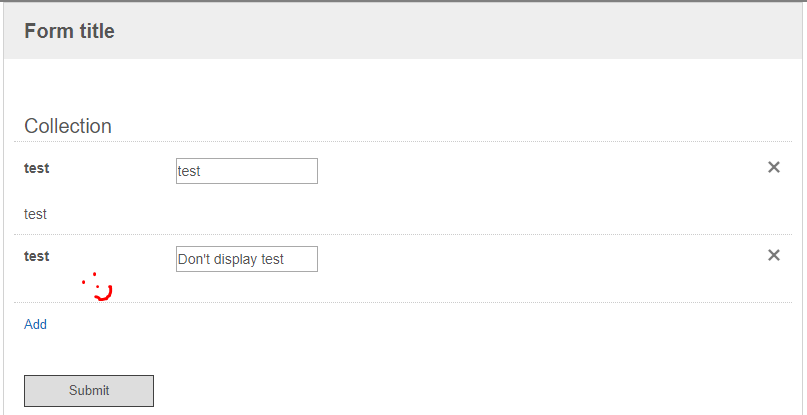The image size is (807, 415).
Task: Select the "Collection" section heading
Action: tap(68, 126)
